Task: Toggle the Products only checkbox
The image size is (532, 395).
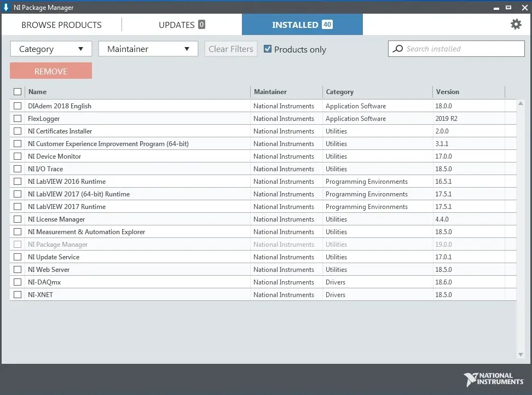Action: (267, 49)
